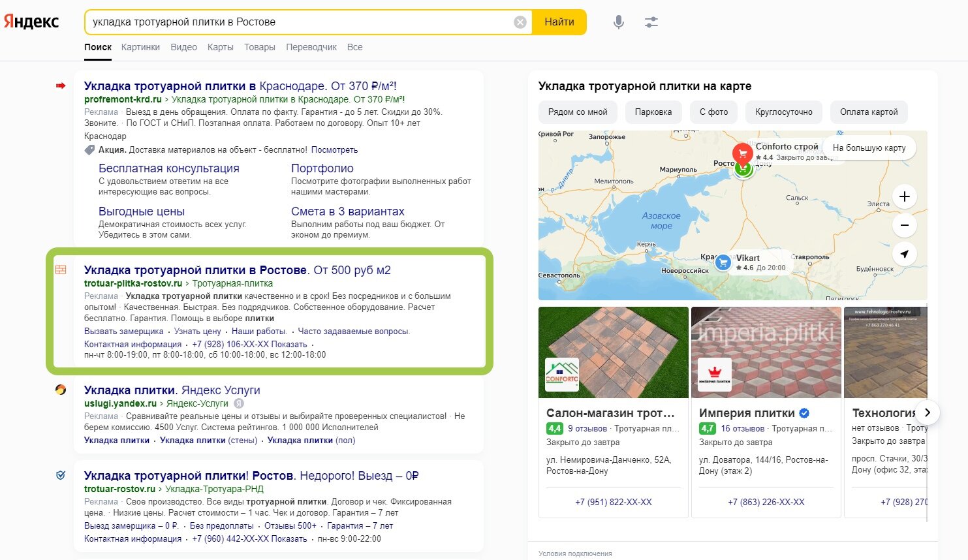The image size is (968, 560).
Task: Open Укладка тротуарной плитки! Ростов title
Action: pos(251,476)
